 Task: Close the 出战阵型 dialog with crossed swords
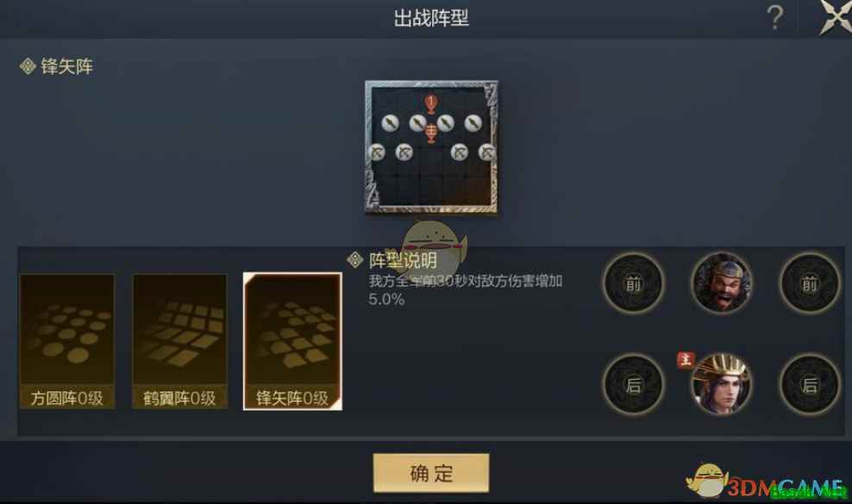836,17
